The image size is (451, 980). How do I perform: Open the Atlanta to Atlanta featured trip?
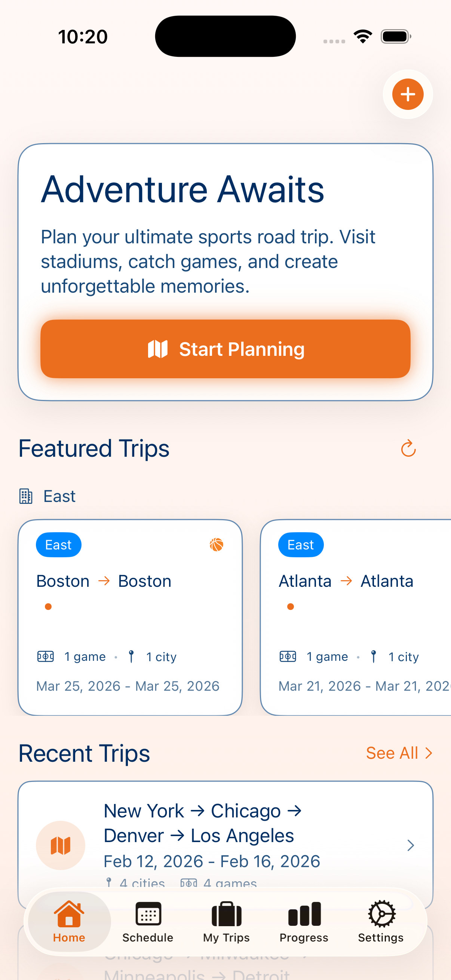356,616
